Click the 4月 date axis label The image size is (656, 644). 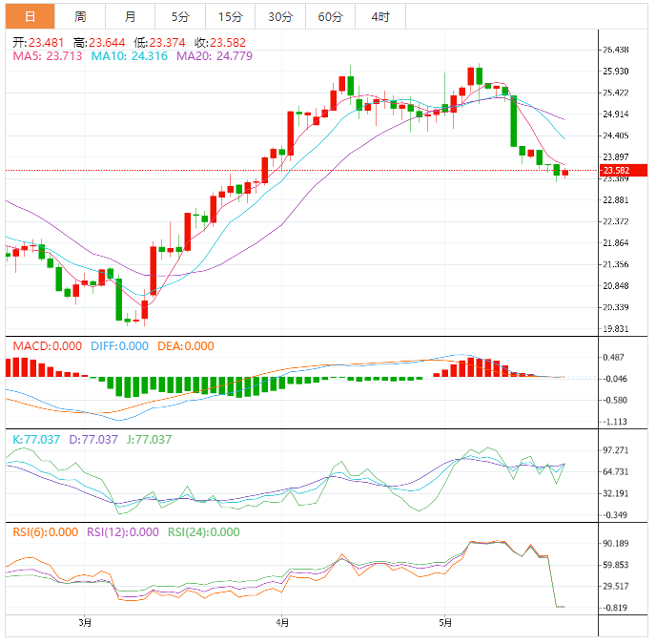282,623
